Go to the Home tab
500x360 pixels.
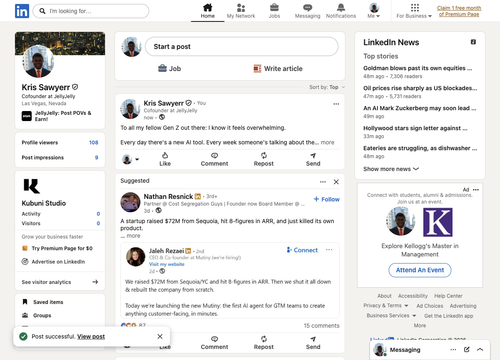point(207,11)
